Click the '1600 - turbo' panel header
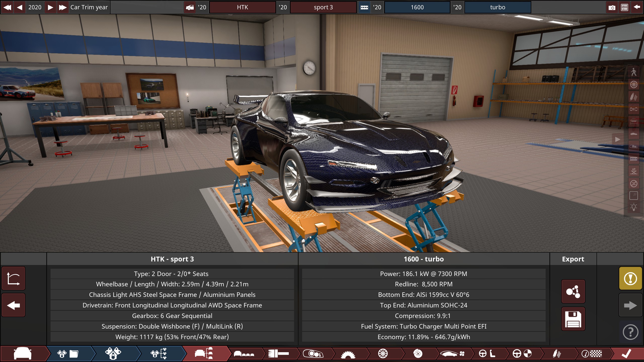The image size is (644, 362). pos(424,259)
